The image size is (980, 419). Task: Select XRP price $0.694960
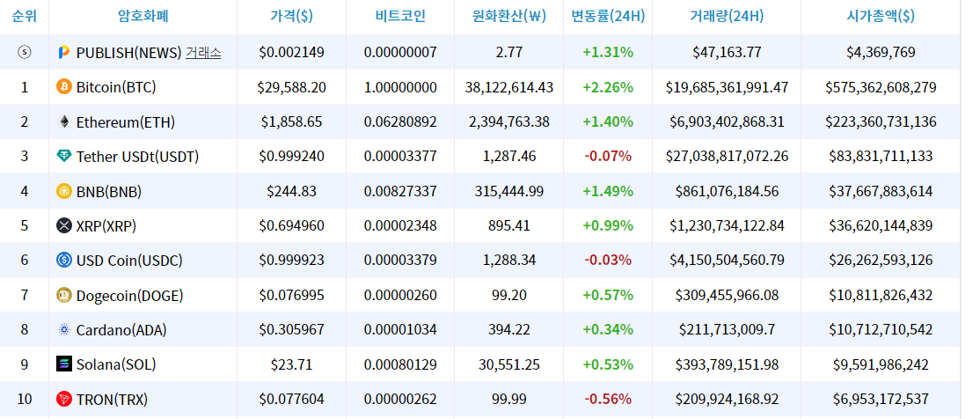point(292,225)
